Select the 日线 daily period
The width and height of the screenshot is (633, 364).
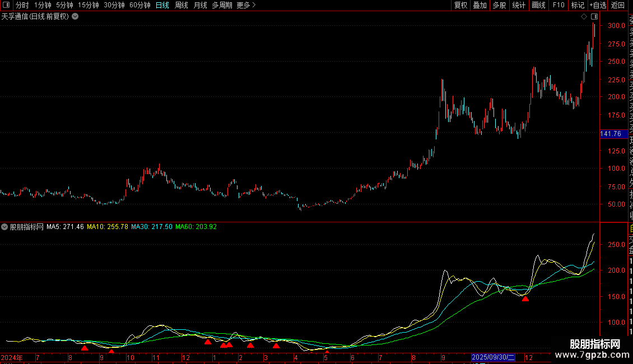coord(162,5)
